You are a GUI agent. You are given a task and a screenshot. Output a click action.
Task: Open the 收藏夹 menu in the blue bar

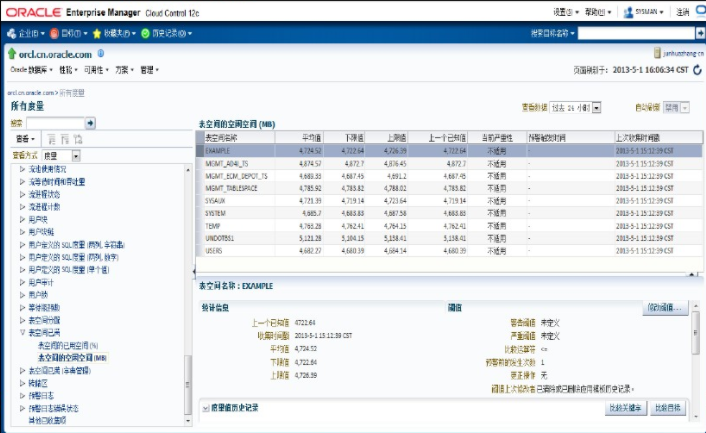(120, 33)
